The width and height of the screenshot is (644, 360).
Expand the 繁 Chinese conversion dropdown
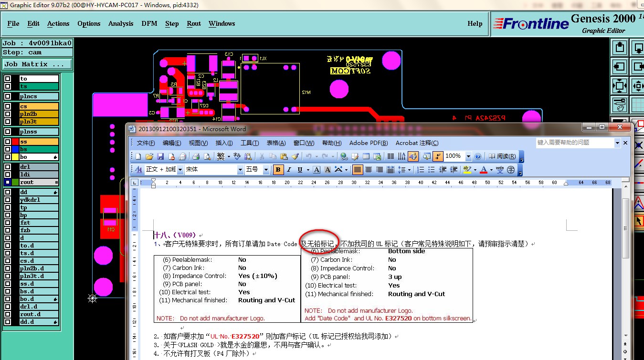tap(229, 156)
